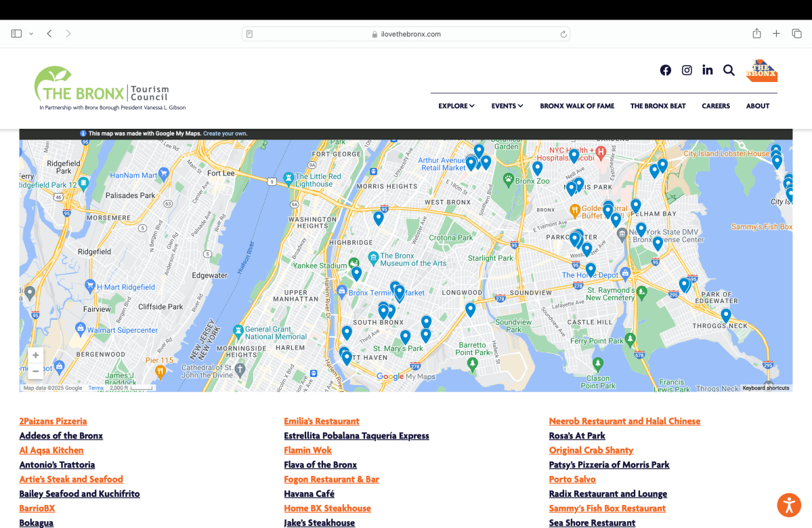The width and height of the screenshot is (812, 528).
Task: Click the Golden Corral Buffet restaurant marker
Action: 574,210
